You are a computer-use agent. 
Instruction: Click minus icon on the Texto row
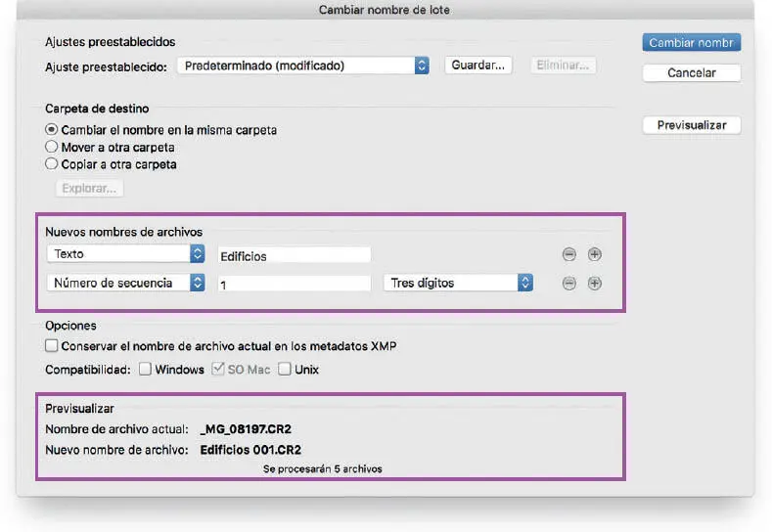point(568,254)
